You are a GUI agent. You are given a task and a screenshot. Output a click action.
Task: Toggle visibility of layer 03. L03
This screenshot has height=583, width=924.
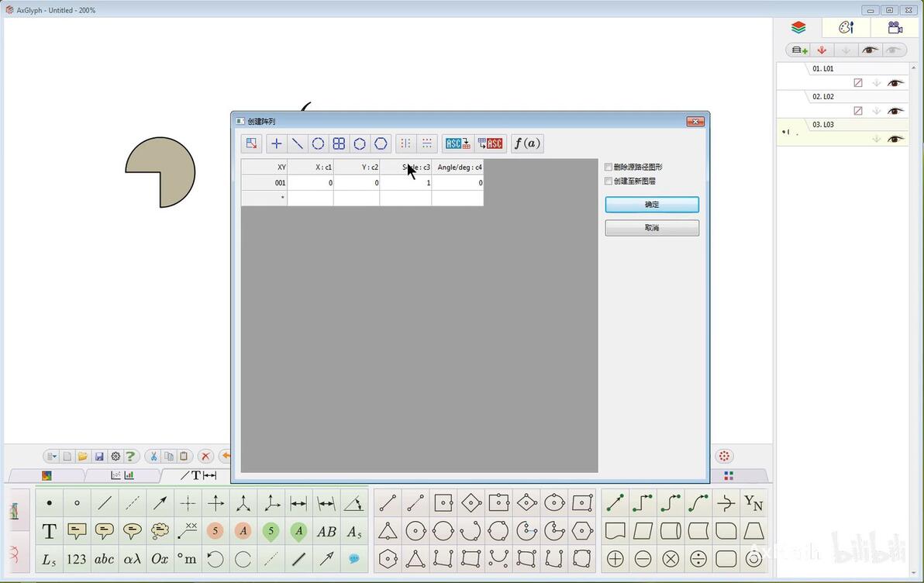click(895, 139)
